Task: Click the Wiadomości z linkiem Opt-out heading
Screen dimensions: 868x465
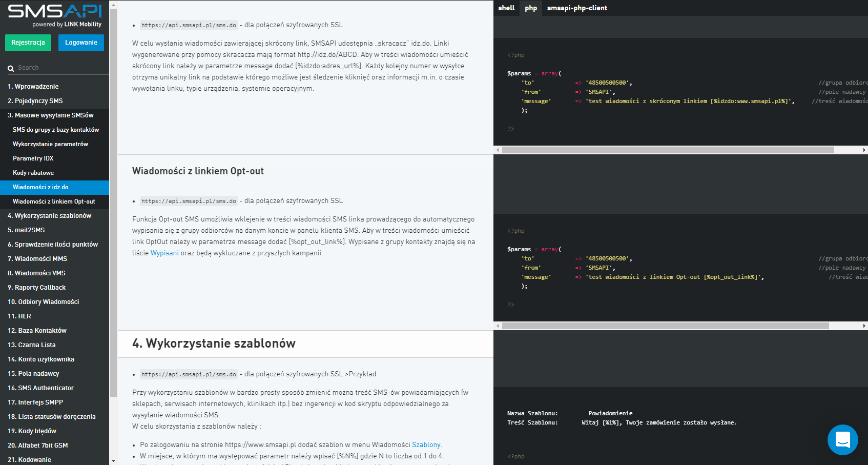Action: (198, 171)
